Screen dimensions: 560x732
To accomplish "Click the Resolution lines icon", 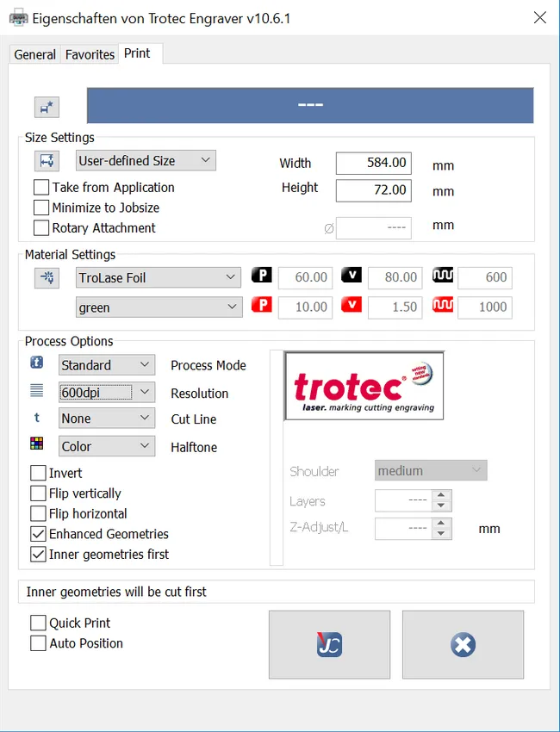I will coord(37,390).
